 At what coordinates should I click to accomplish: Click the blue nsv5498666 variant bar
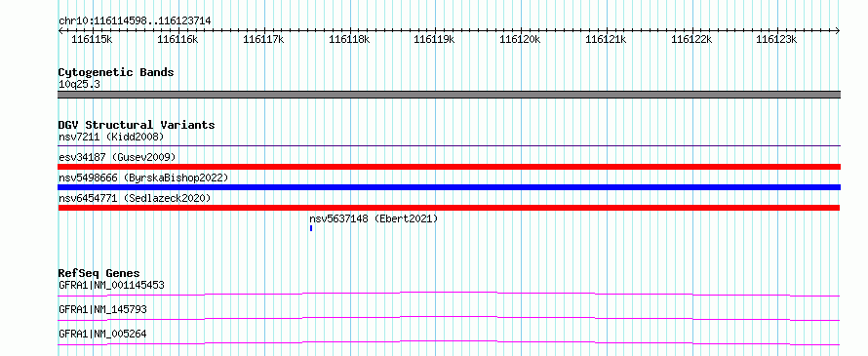449,187
